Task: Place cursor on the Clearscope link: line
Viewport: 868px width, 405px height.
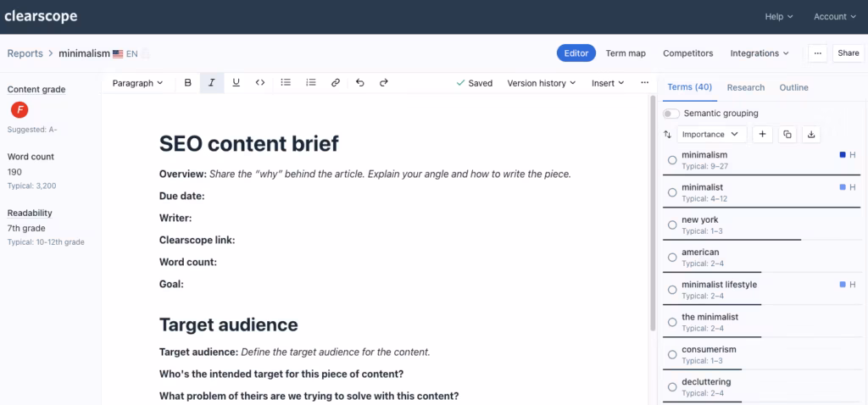Action: click(198, 240)
